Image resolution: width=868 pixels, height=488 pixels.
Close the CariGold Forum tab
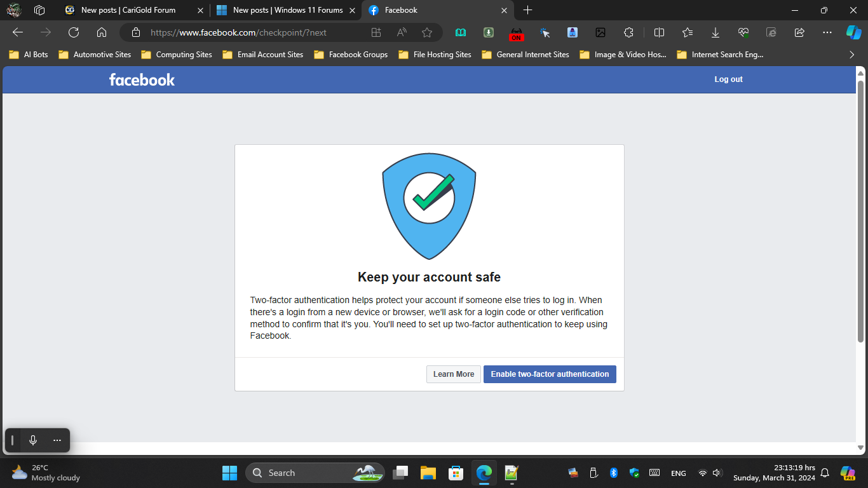[201, 10]
